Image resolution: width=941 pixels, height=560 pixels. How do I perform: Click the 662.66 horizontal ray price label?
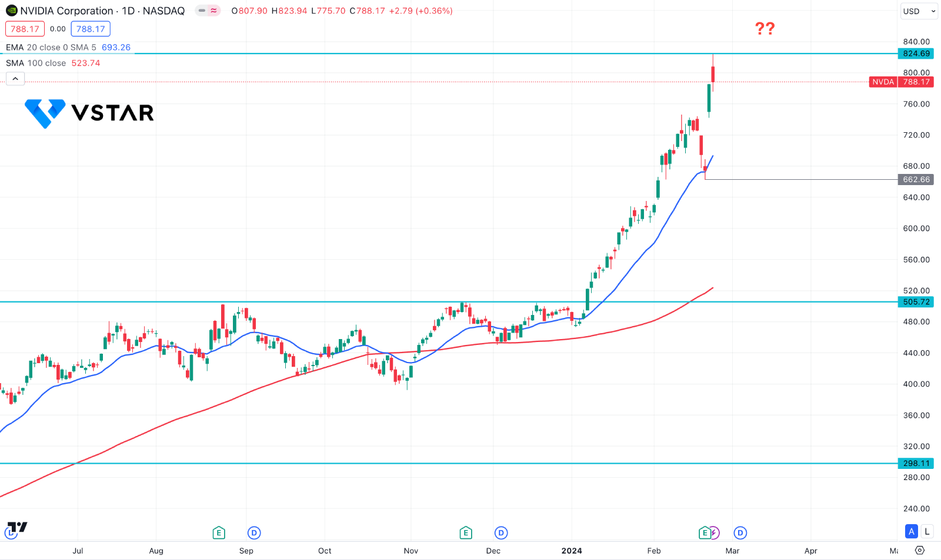(x=916, y=180)
